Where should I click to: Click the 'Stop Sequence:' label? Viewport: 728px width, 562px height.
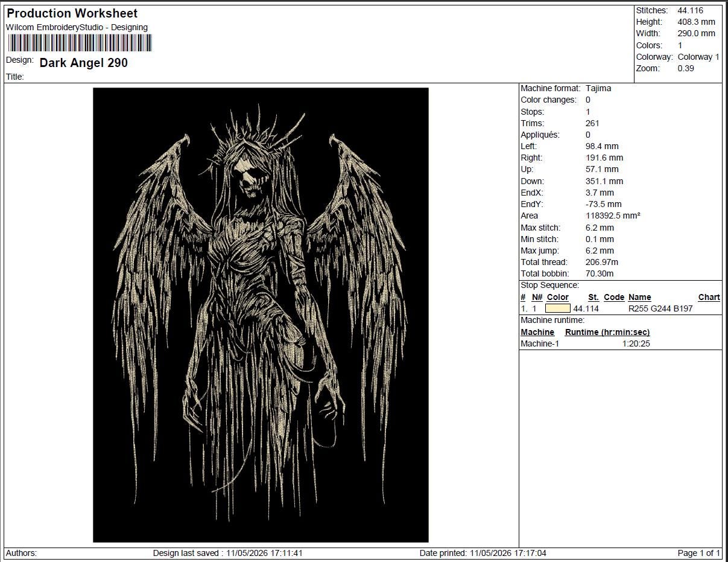pos(549,285)
